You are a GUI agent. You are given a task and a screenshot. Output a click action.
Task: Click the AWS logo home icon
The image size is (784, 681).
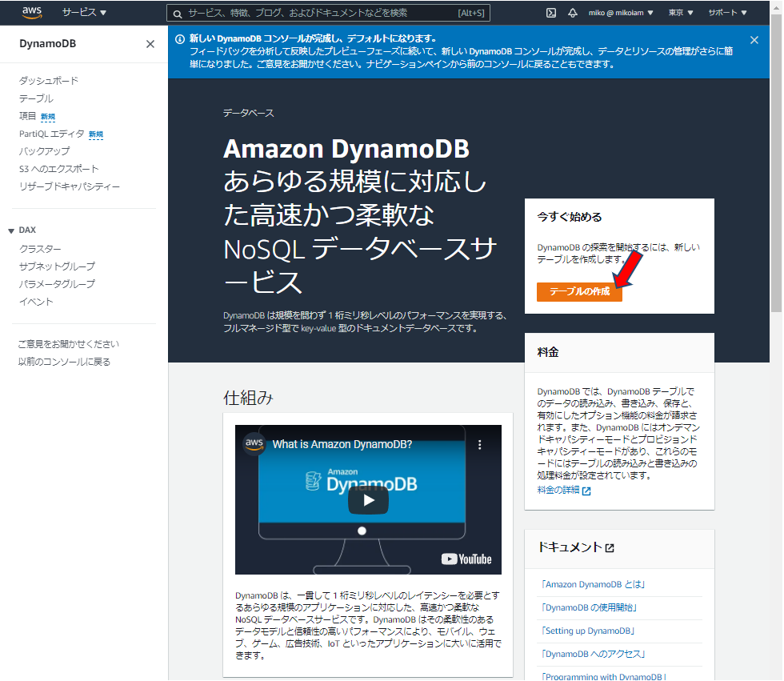(x=32, y=13)
